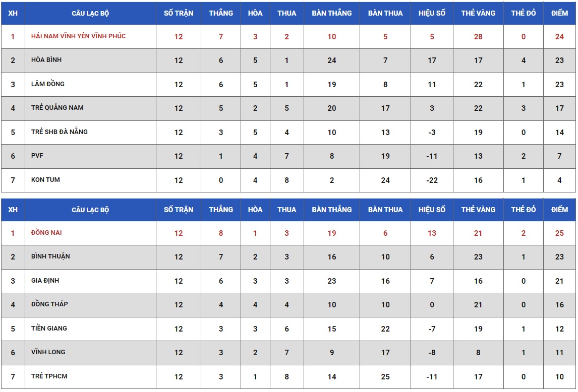This screenshot has height=392, width=578.
Task: Click the Hải Nam Vĩnh Yên Vĩnh Phúc club name
Action: point(78,36)
